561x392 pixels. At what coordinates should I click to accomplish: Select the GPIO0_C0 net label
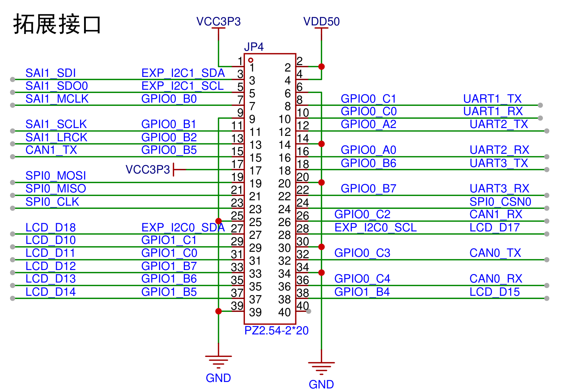(x=369, y=111)
